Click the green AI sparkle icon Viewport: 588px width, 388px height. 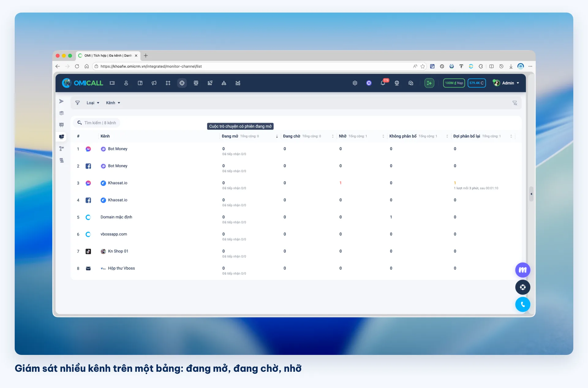(x=429, y=83)
